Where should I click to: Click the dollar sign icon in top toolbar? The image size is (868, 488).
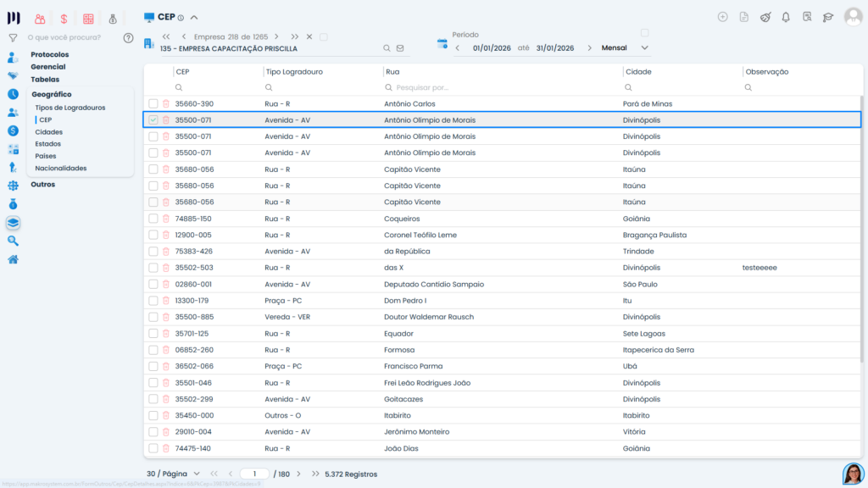point(64,19)
